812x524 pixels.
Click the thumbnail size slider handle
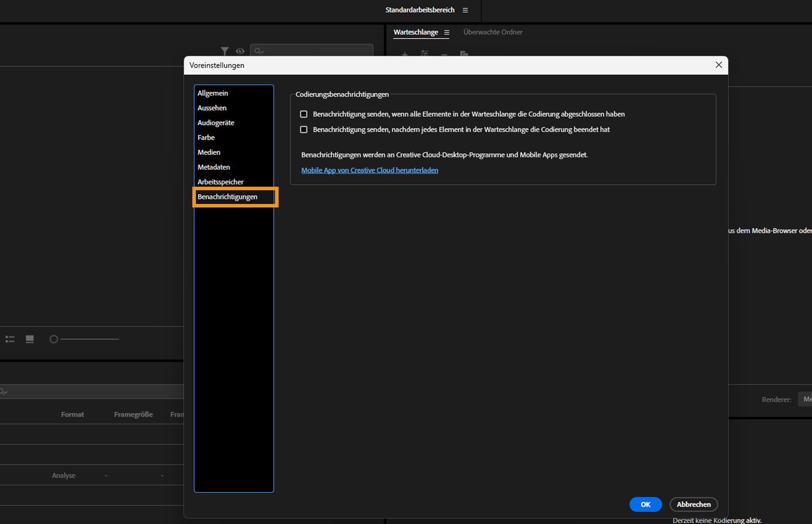pyautogui.click(x=54, y=339)
